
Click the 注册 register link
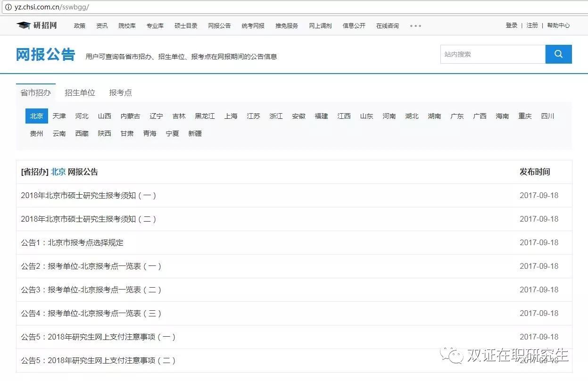(532, 25)
